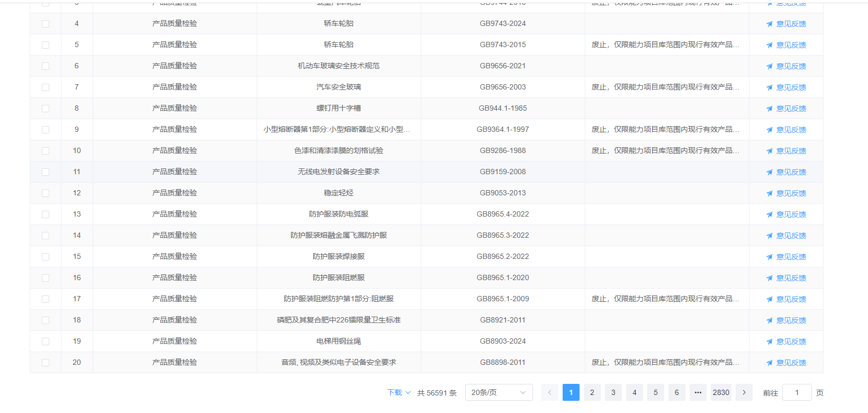Click feedback paper-plane icon for row 8
Screen dimensions: 868x413
(x=770, y=109)
